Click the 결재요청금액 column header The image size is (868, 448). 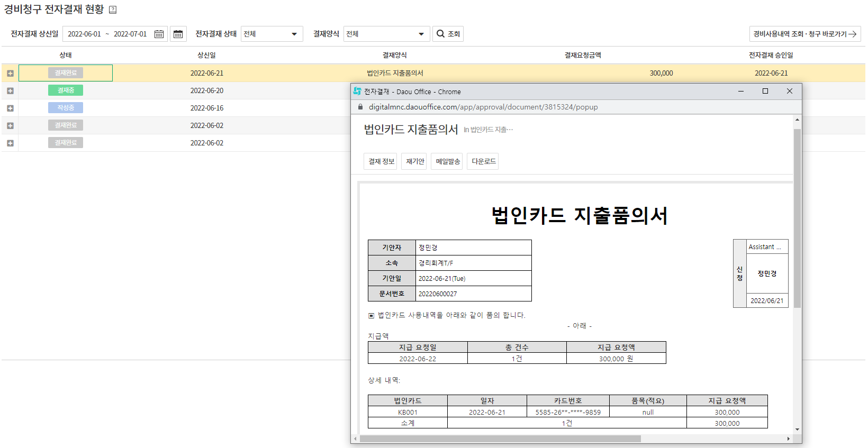[583, 55]
